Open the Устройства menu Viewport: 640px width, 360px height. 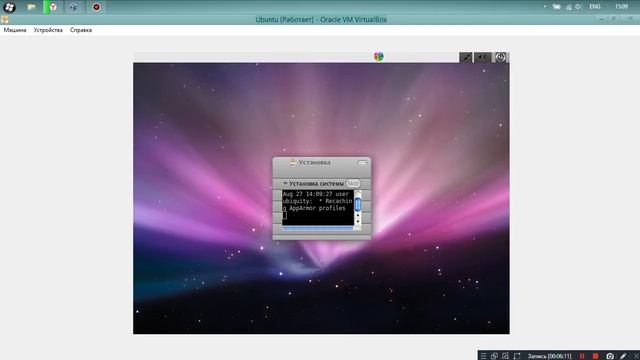(x=48, y=30)
